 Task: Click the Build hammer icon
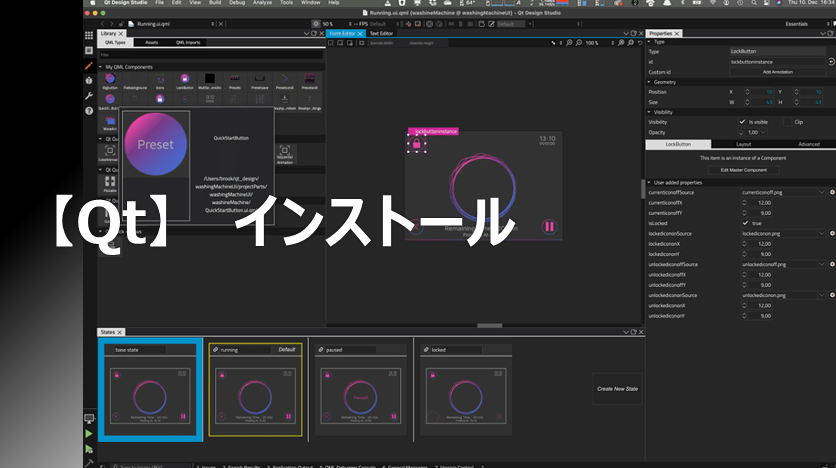[x=89, y=463]
